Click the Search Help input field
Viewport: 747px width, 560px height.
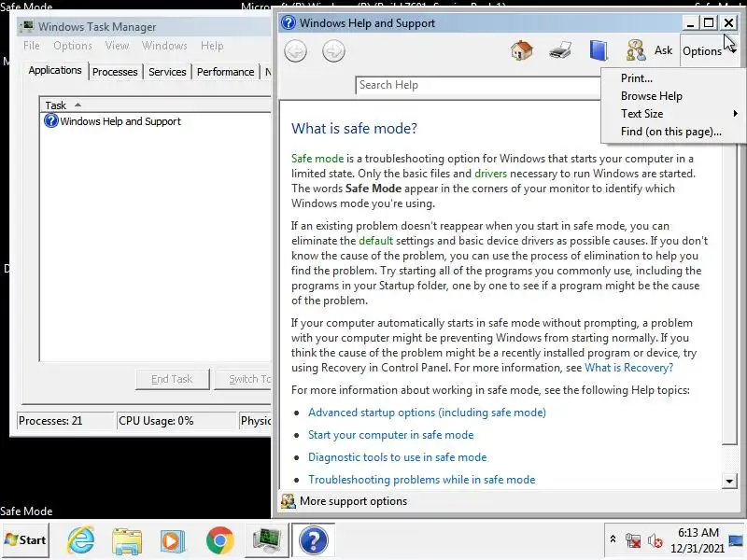(478, 85)
